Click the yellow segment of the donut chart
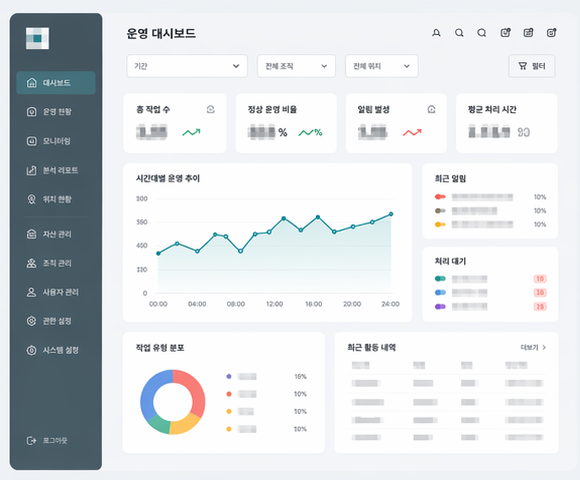 pyautogui.click(x=186, y=424)
